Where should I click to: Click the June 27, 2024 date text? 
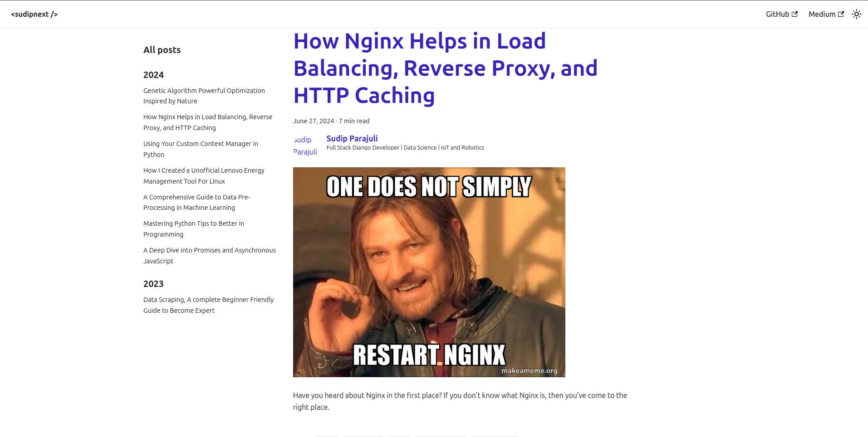[314, 121]
